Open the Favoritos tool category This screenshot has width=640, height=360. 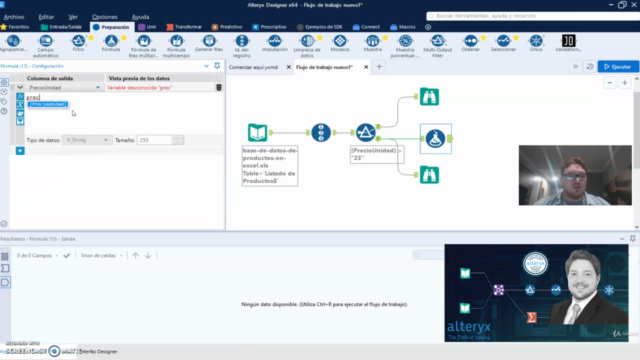click(15, 27)
